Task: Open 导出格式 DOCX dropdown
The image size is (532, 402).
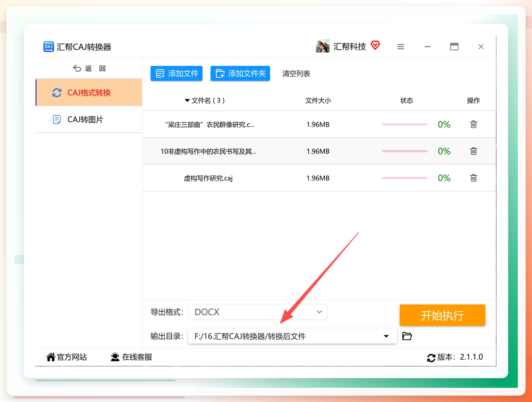Action: (258, 312)
